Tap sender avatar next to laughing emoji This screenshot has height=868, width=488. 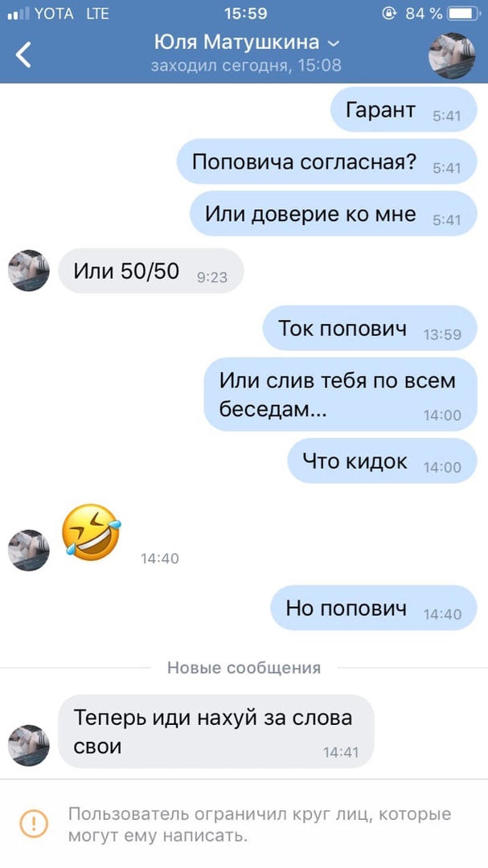pos(29,551)
